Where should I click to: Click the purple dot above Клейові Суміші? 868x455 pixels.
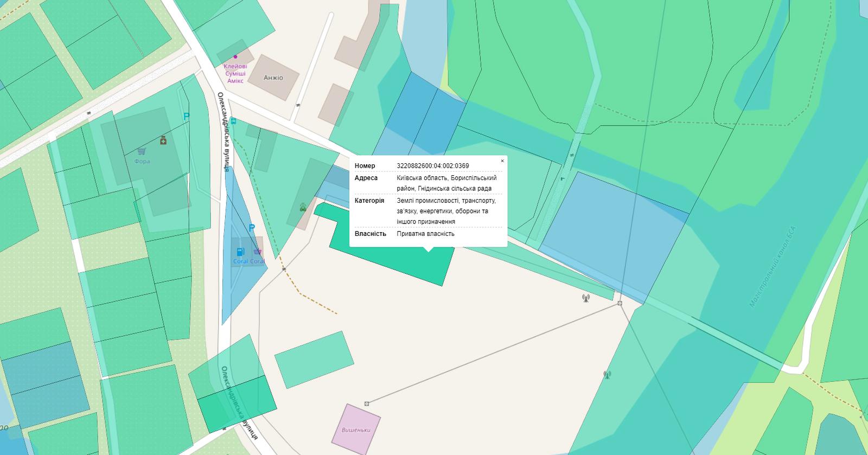pyautogui.click(x=235, y=56)
